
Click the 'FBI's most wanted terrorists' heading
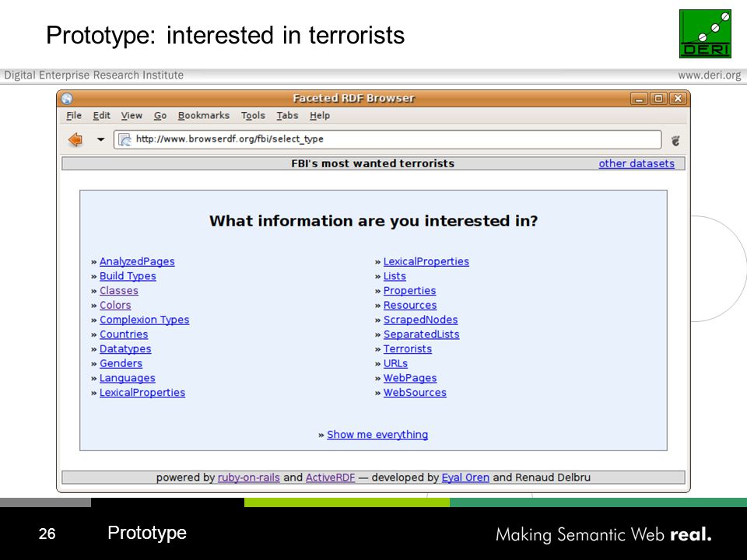click(373, 163)
